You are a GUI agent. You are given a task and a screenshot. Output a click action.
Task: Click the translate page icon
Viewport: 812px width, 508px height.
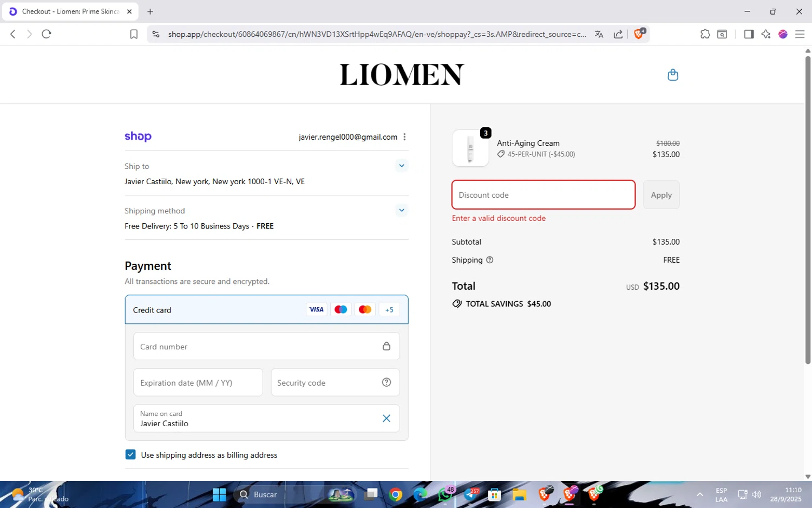[x=599, y=34]
